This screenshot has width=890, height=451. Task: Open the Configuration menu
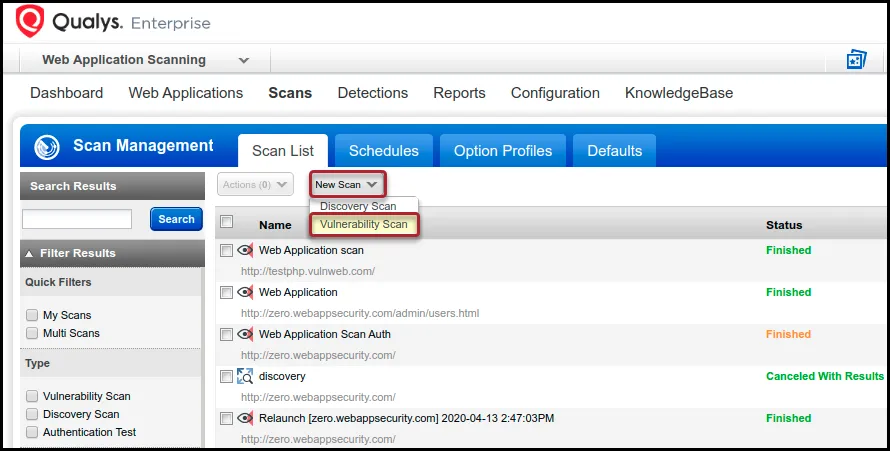(555, 92)
